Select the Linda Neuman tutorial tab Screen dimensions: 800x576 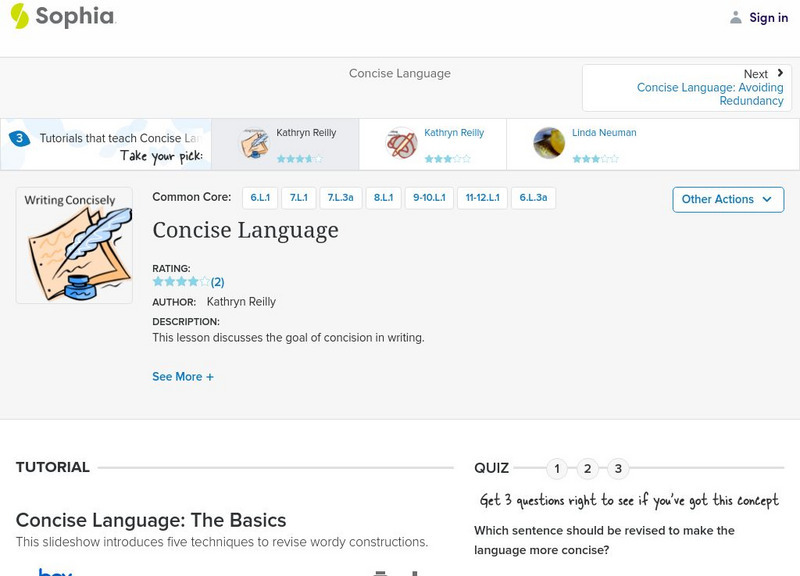pos(580,144)
